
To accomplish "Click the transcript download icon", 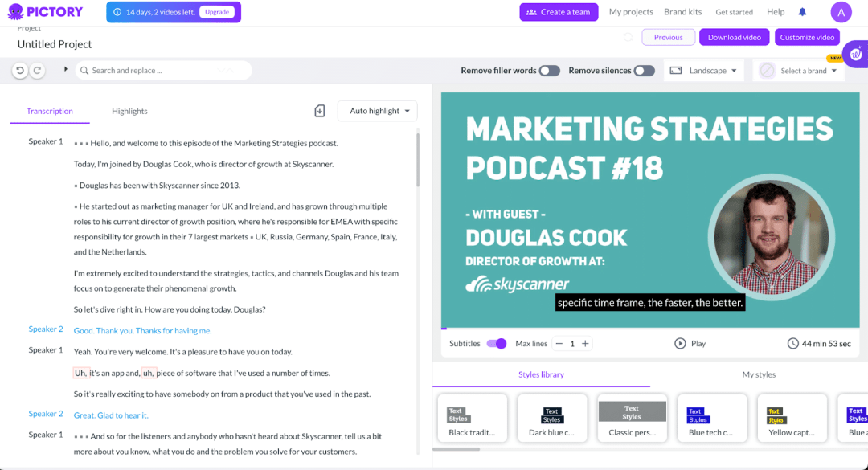I will [319, 111].
